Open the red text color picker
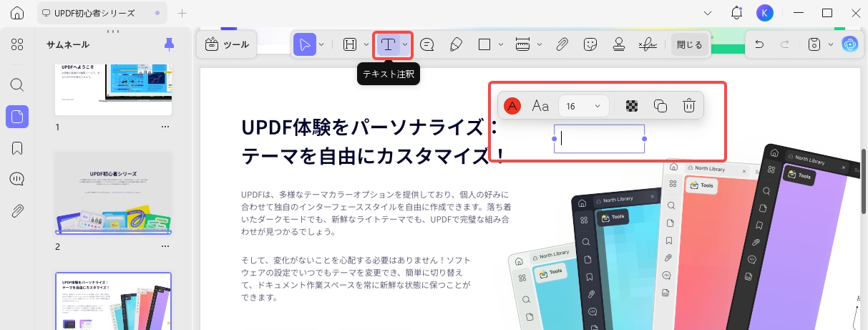The height and width of the screenshot is (330, 868). pyautogui.click(x=512, y=106)
